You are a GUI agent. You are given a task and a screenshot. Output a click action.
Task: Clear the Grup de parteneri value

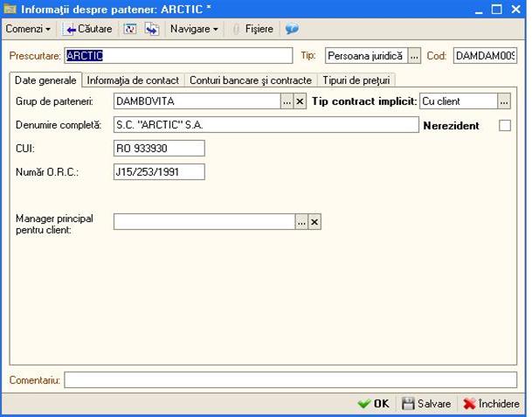[x=300, y=101]
